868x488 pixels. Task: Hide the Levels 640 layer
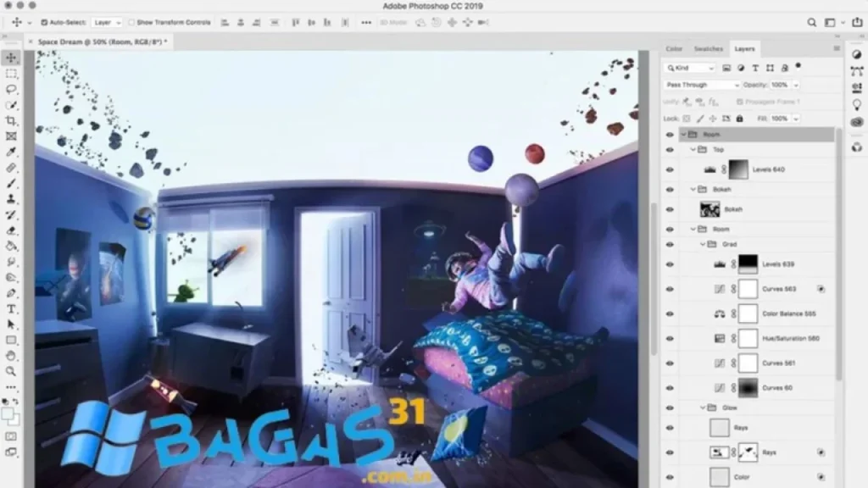point(670,169)
